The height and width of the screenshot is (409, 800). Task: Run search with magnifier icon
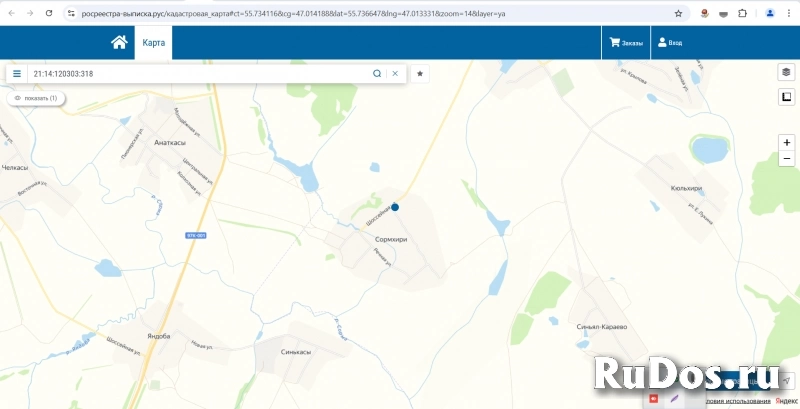click(377, 74)
